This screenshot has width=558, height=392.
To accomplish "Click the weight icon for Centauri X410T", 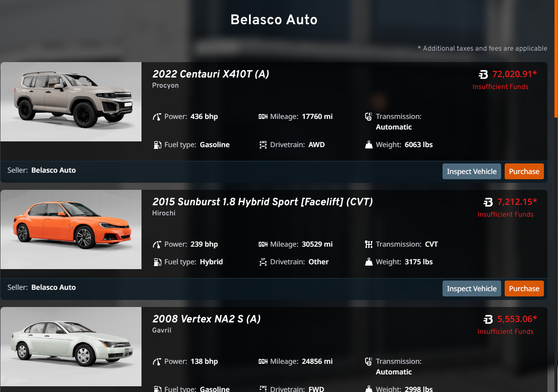I will [369, 145].
